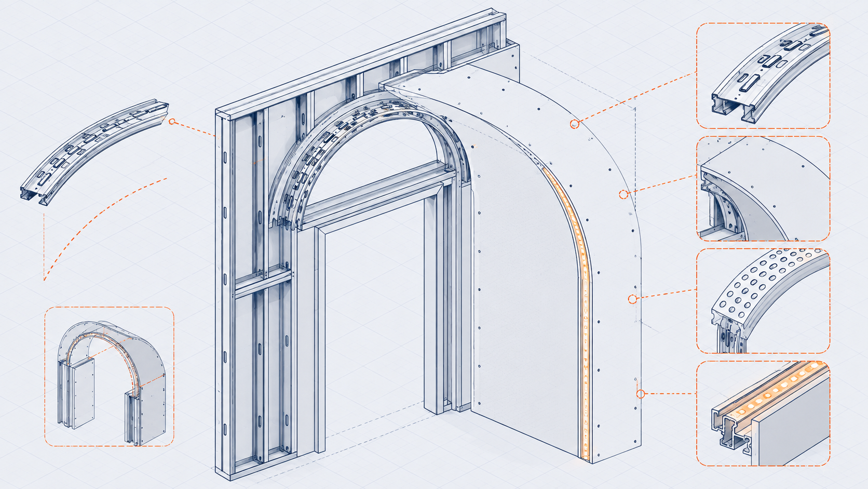868x489 pixels.
Task: Select the callout marker linked to the perforated bead detail
Action: point(632,299)
